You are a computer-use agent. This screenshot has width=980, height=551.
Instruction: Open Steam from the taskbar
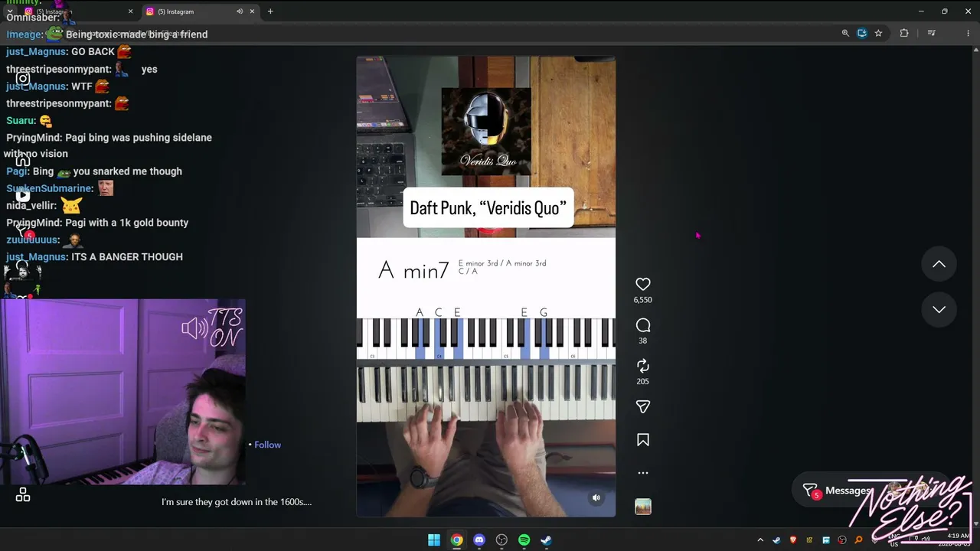click(x=546, y=540)
